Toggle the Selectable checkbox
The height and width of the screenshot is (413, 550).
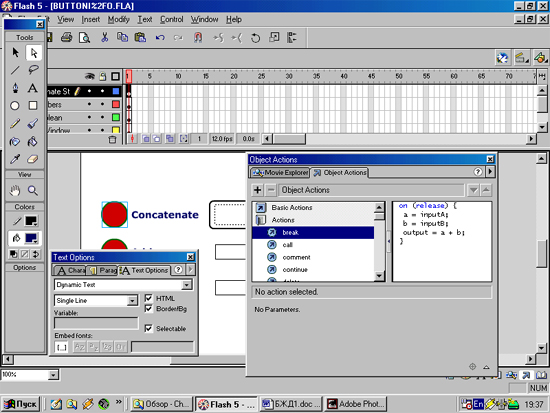click(x=149, y=328)
